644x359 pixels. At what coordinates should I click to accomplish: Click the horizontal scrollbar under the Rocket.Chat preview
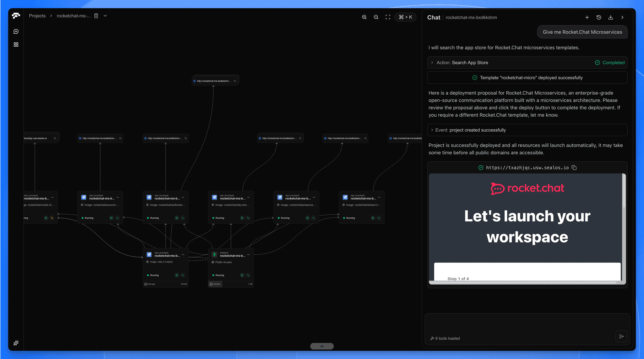coord(523,283)
